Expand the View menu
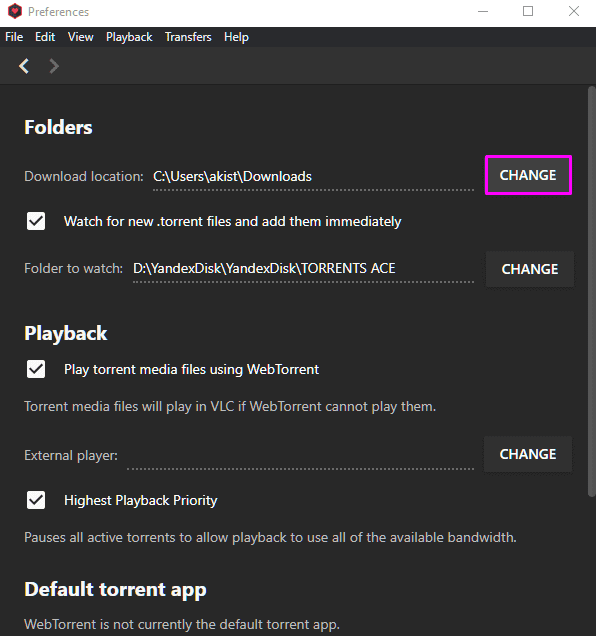Image resolution: width=596 pixels, height=636 pixels. [80, 37]
